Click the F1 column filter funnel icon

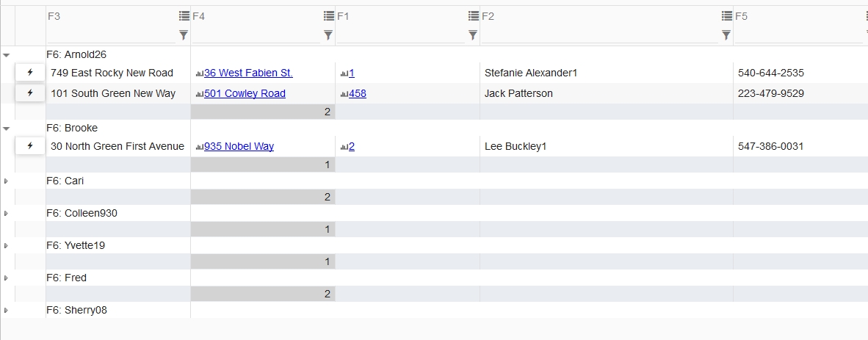point(473,35)
